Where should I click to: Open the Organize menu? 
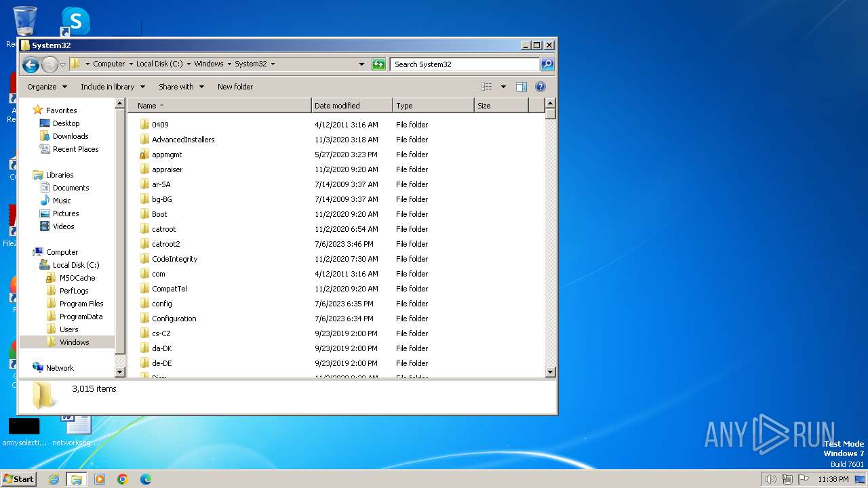[47, 87]
